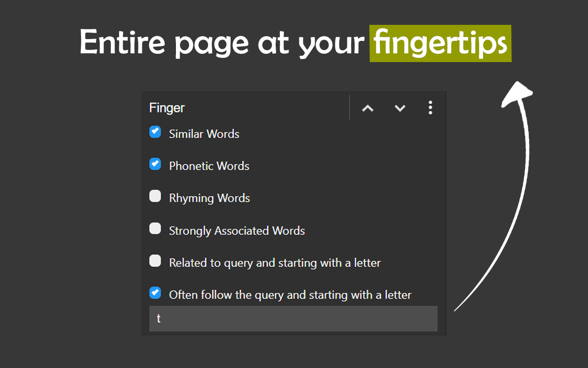Click Often follow the query label text
The width and height of the screenshot is (588, 368).
click(290, 295)
